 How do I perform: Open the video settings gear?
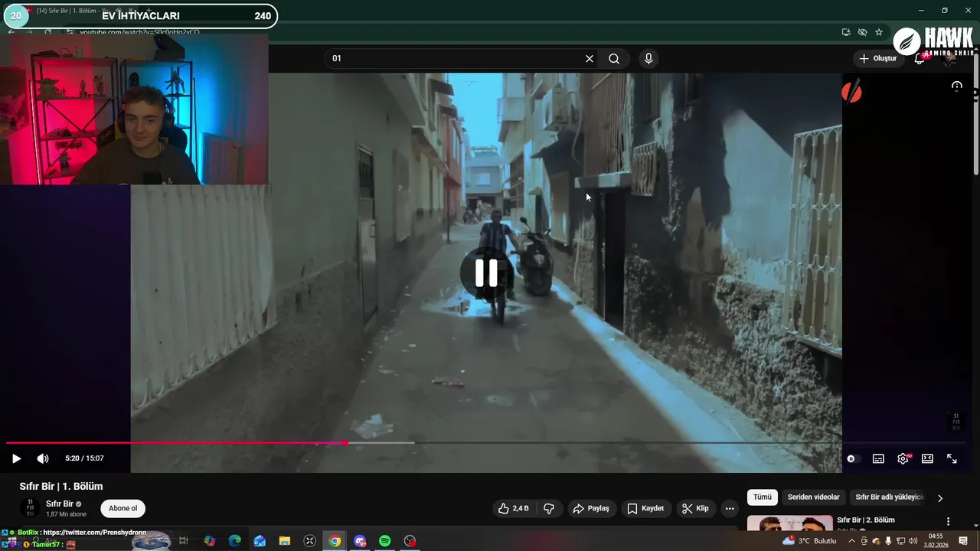click(x=903, y=458)
